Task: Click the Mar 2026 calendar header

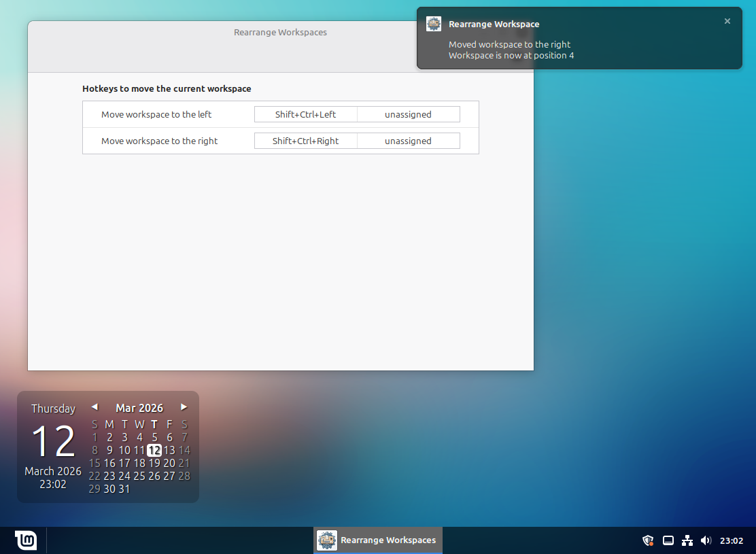Action: 139,408
